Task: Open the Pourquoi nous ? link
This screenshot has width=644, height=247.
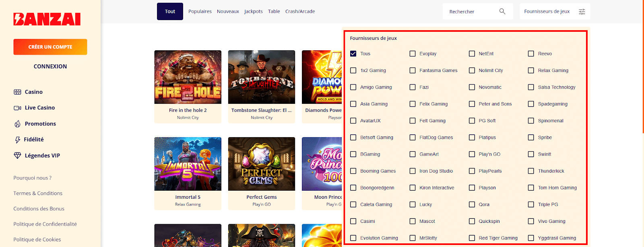Action: pos(33,178)
